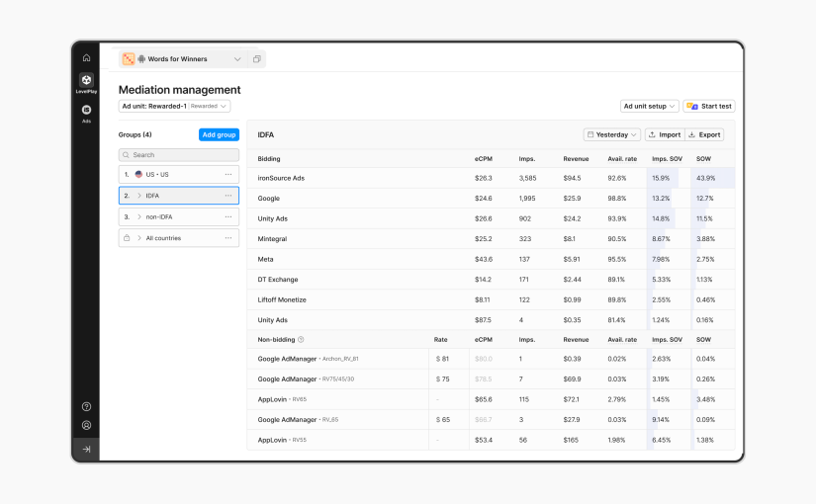Open the user account profile icon
The height and width of the screenshot is (504, 816).
[86, 425]
